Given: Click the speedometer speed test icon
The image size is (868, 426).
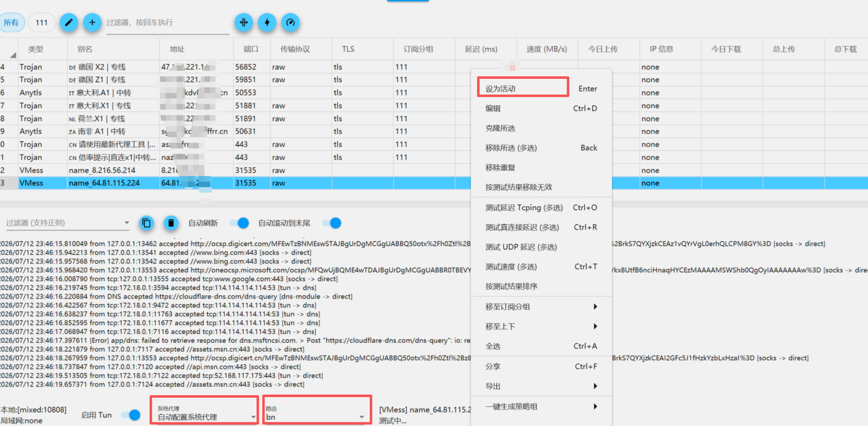Looking at the screenshot, I should pyautogui.click(x=291, y=22).
